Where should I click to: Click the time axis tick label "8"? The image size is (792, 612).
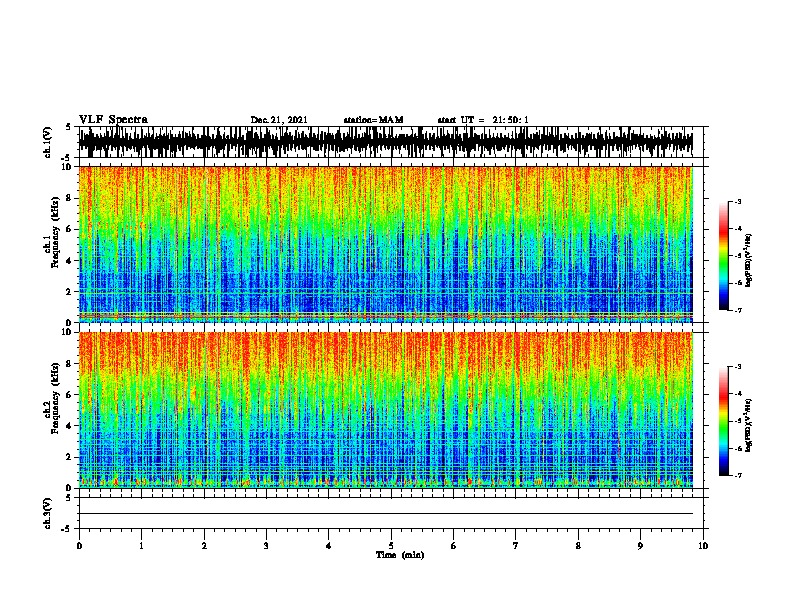click(x=578, y=546)
